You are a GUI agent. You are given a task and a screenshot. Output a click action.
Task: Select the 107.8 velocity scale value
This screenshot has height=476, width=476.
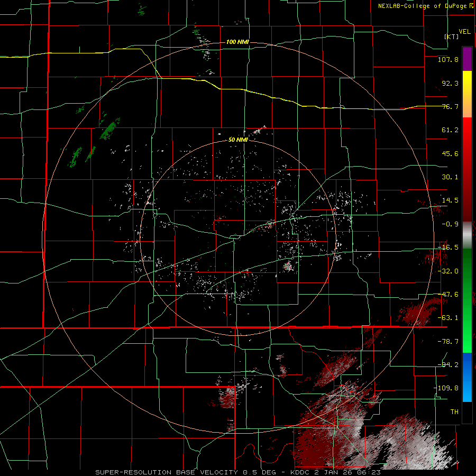[x=448, y=59]
